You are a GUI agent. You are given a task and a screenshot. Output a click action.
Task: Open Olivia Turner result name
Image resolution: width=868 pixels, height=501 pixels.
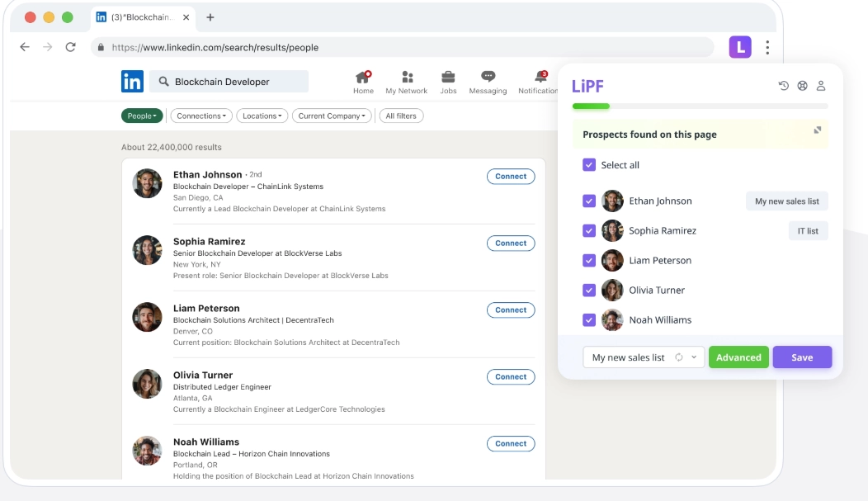click(x=203, y=375)
